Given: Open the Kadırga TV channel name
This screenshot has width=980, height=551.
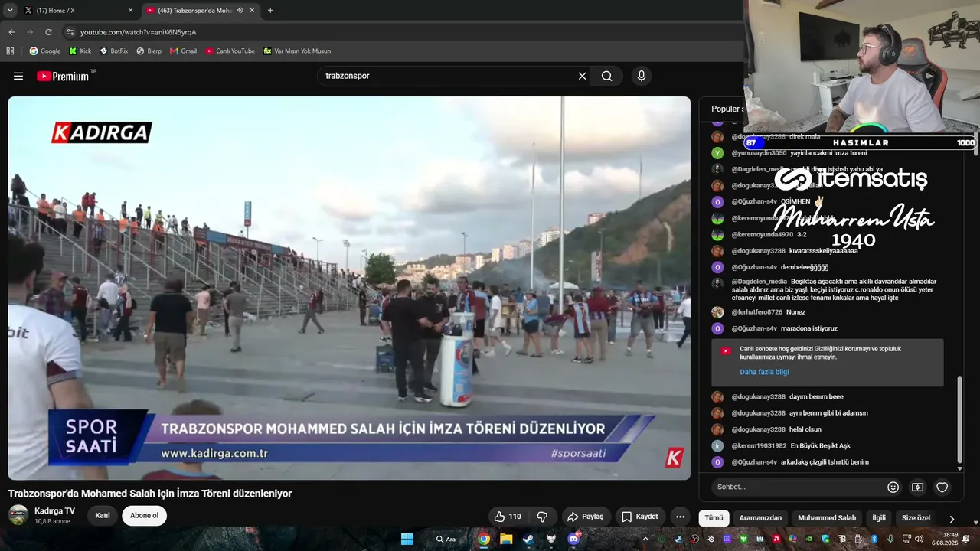Looking at the screenshot, I should 54,510.
